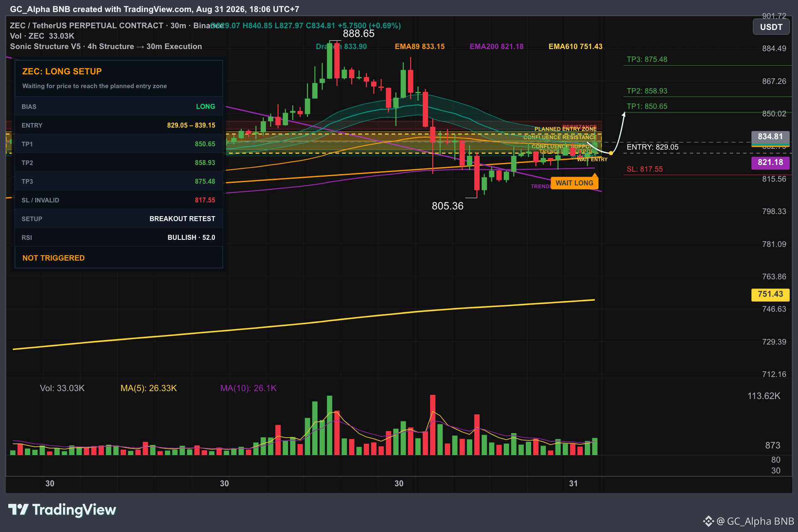The height and width of the screenshot is (532, 798).
Task: Click the EMA200 821.18 legend label
Action: pos(497,47)
